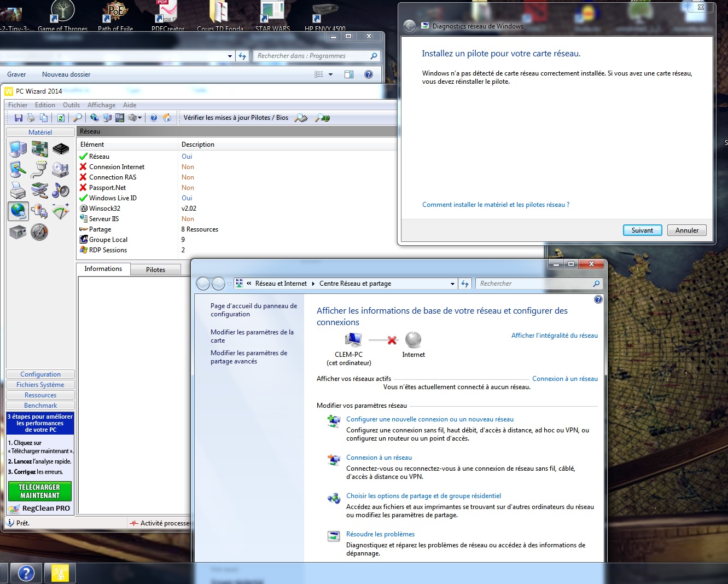Click Suivant in network diagnostics dialog
The width and height of the screenshot is (728, 584).
point(642,230)
